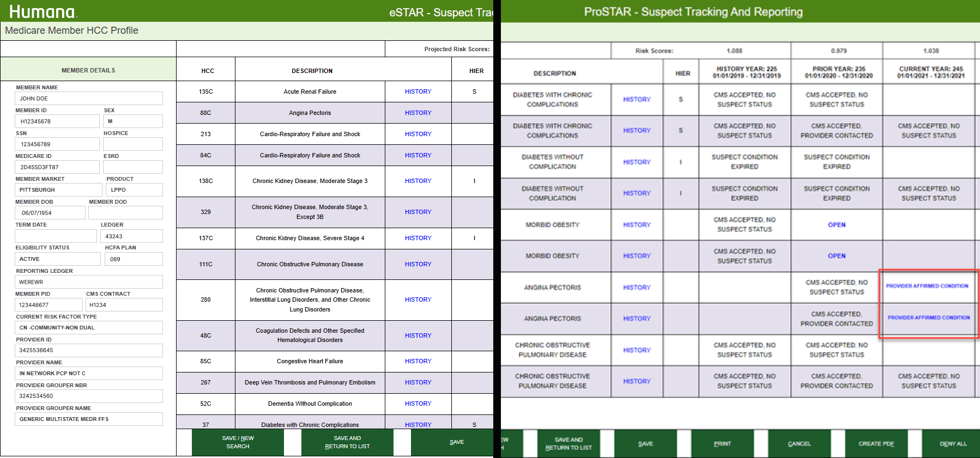Screen dimensions: 980x458
Task: Click the Sex field showing M
Action: [x=133, y=121]
